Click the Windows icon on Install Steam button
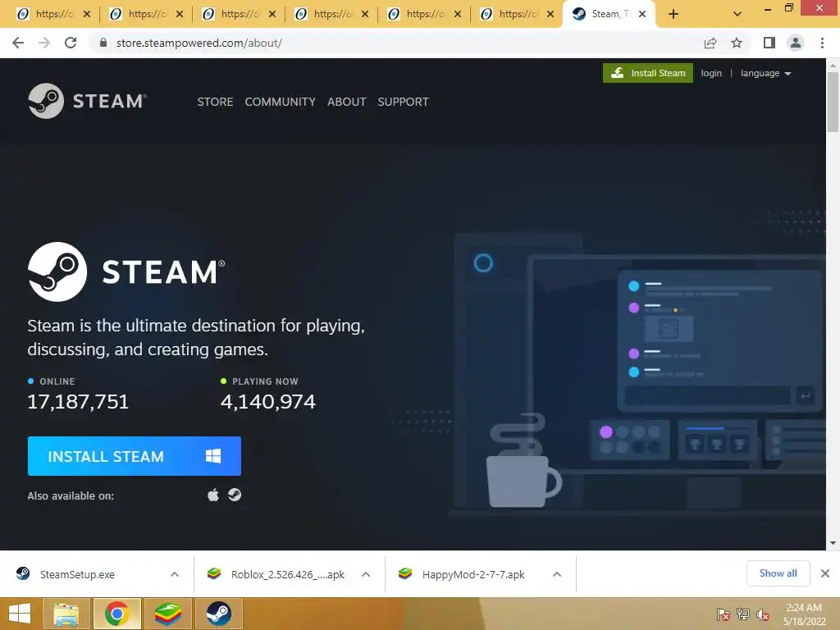 tap(213, 456)
